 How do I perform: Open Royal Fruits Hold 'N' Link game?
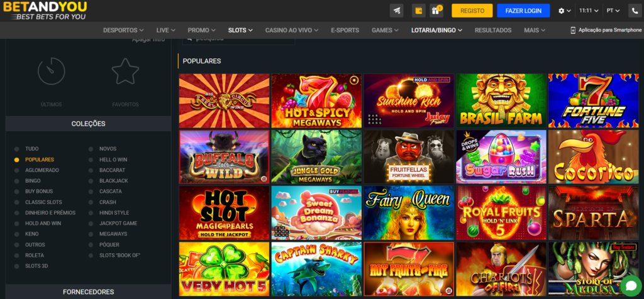pos(501,213)
